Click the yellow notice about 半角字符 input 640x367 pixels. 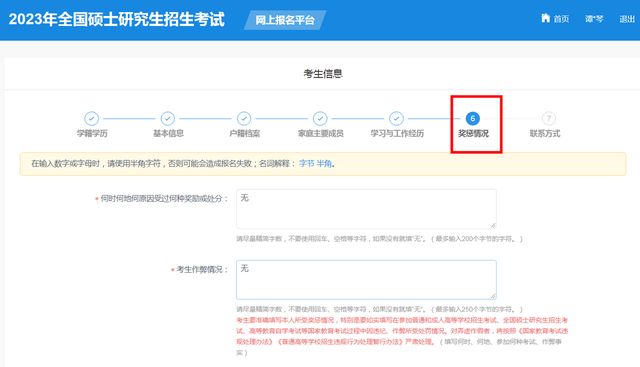pyautogui.click(x=323, y=164)
